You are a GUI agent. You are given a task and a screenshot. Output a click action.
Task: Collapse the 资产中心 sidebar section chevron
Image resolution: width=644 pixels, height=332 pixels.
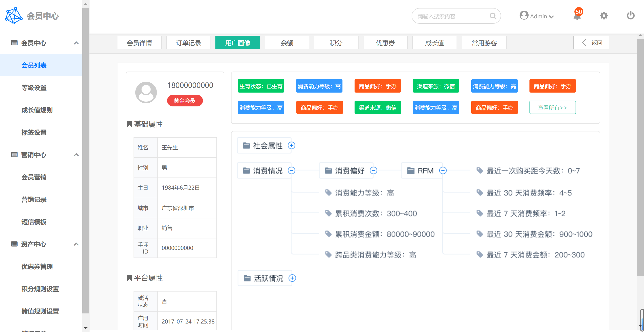[76, 244]
